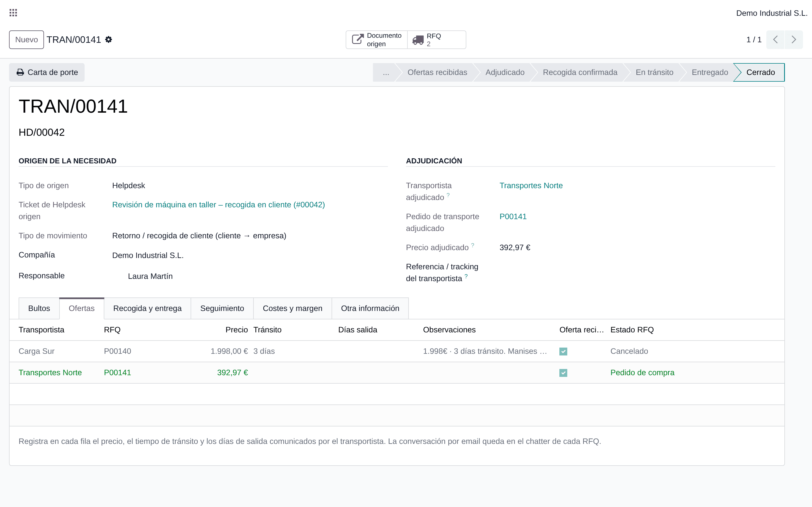
Task: Open the apps grid menu icon
Action: pyautogui.click(x=13, y=13)
